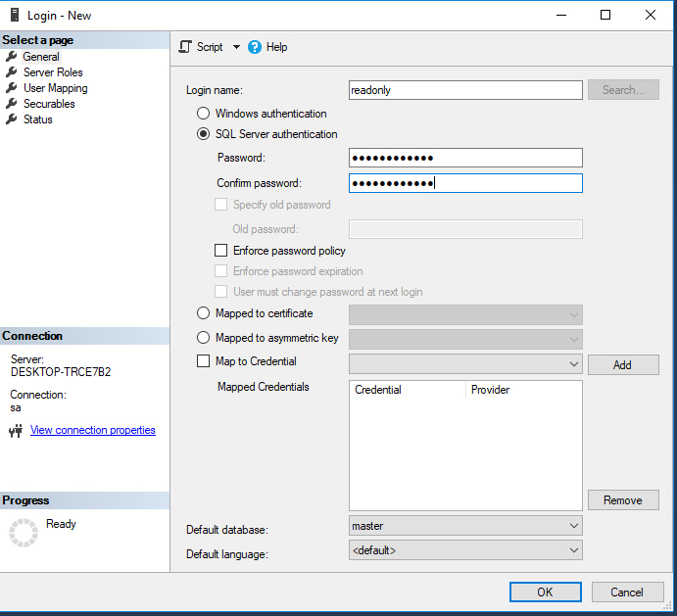Select Windows authentication radio button
Viewport: 677px width, 616px height.
tap(204, 114)
